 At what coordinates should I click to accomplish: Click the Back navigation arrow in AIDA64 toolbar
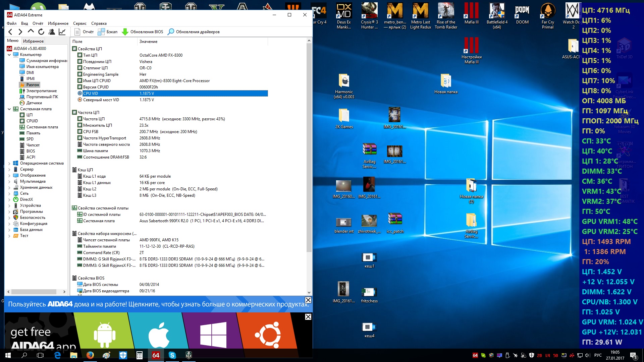tap(10, 32)
